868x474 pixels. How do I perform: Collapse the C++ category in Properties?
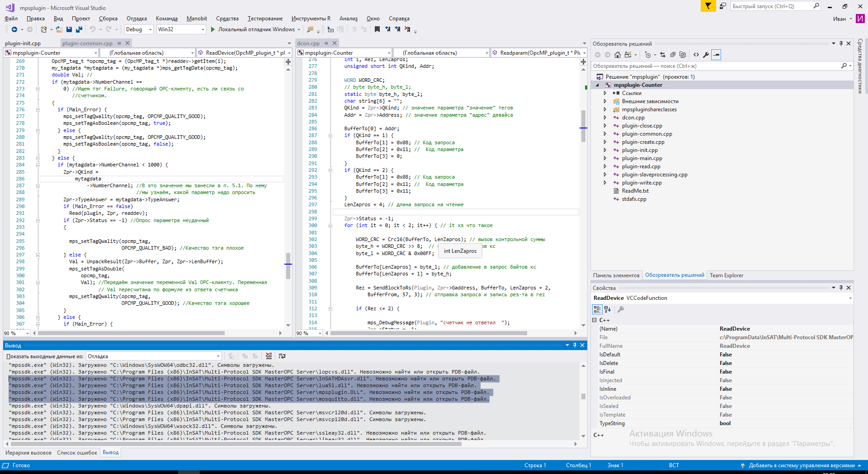click(594, 320)
